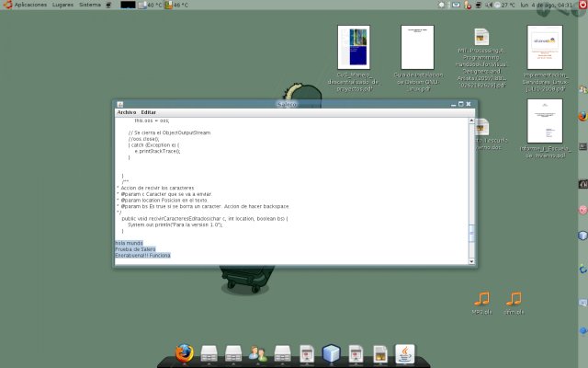
Task: Open the Archivo menu in Salero
Action: 127,112
